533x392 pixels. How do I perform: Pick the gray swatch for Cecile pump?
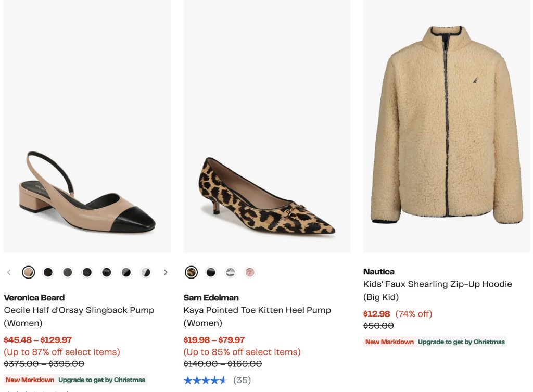pyautogui.click(x=68, y=272)
